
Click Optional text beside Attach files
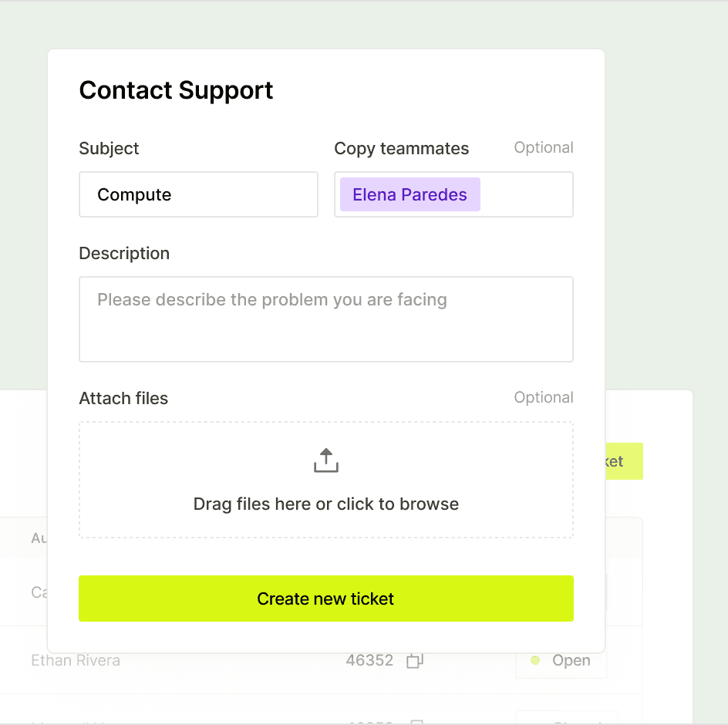click(543, 397)
